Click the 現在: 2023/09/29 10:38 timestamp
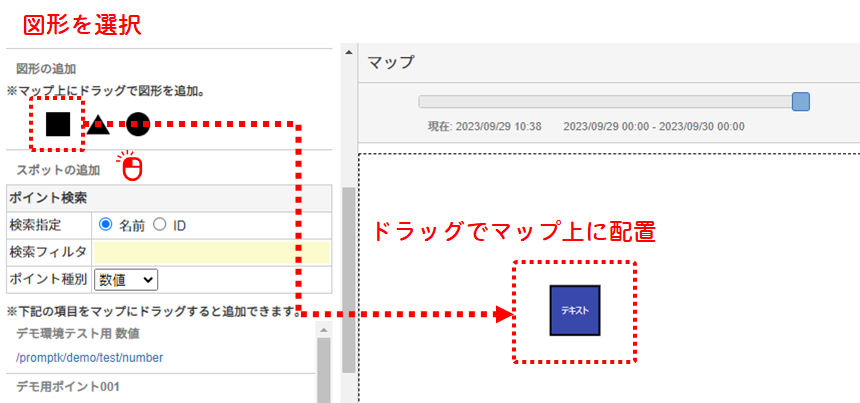 (x=484, y=127)
